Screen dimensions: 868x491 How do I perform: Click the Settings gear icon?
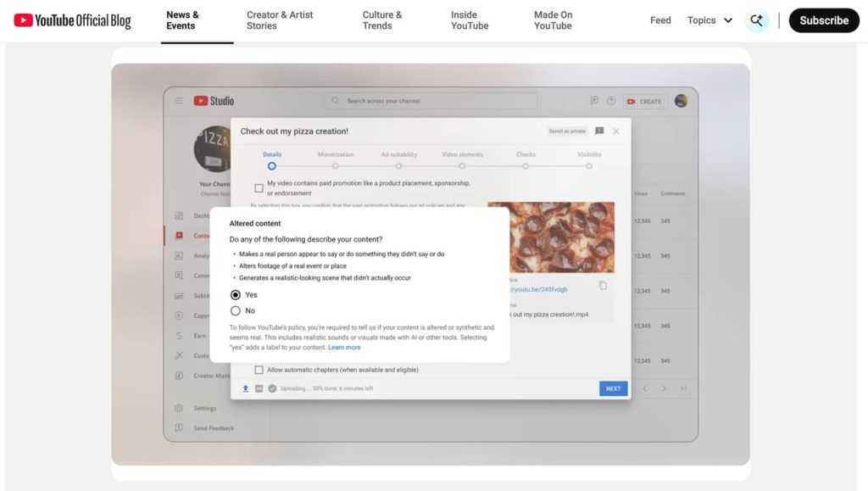[179, 408]
